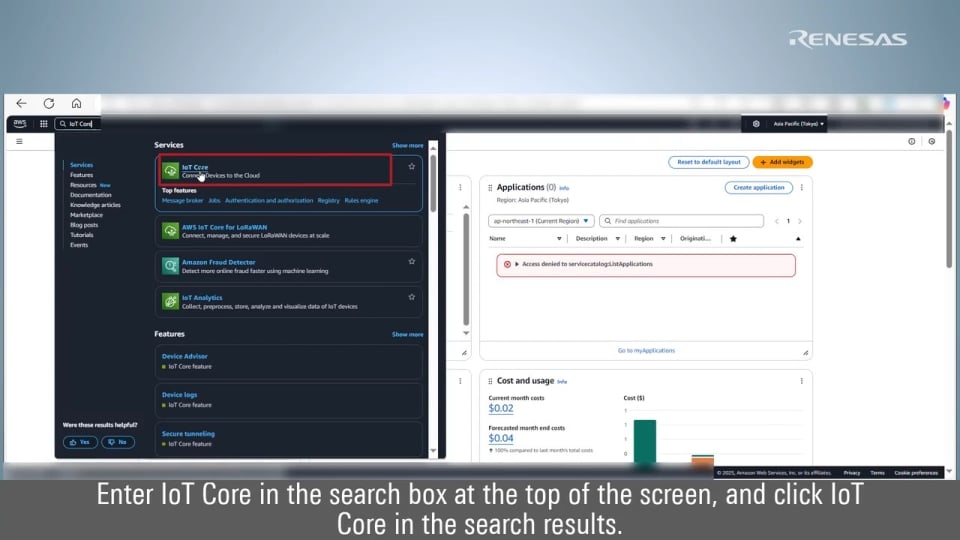Click the IoT Core search field
The height and width of the screenshot is (540, 960).
pyautogui.click(x=78, y=124)
